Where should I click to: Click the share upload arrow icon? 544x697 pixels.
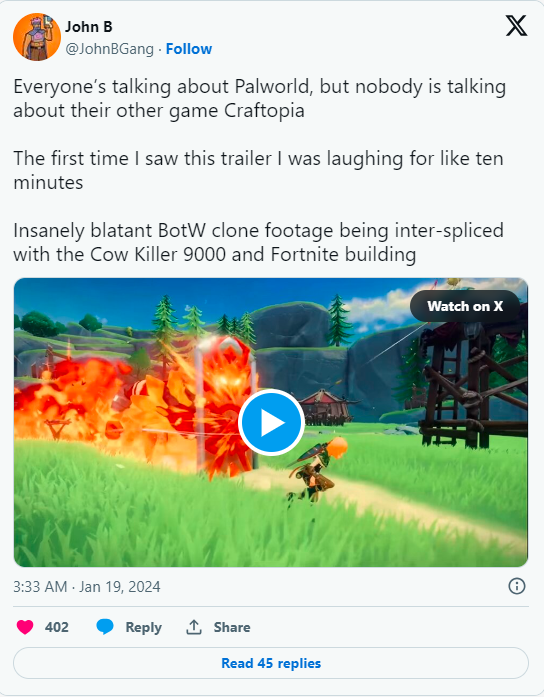coord(194,627)
